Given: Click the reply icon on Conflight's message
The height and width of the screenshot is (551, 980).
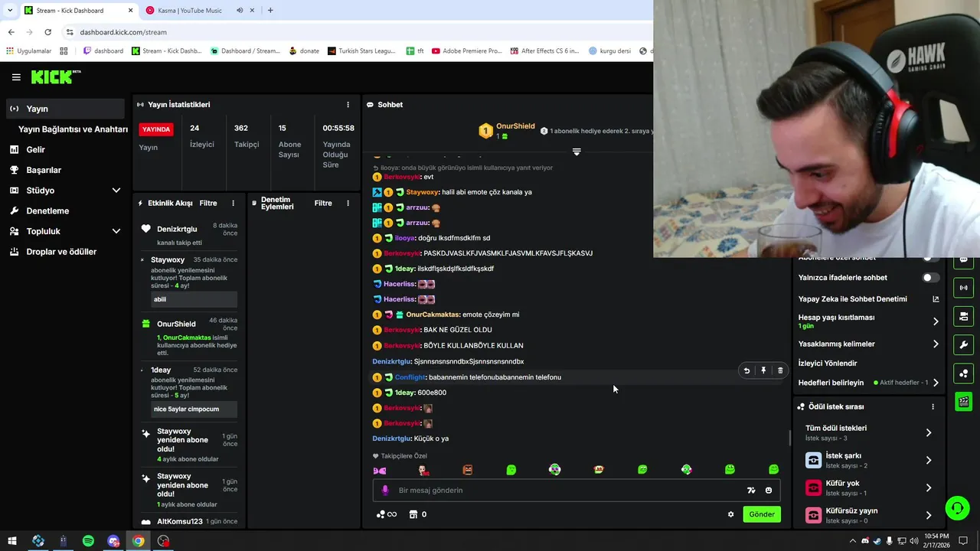Looking at the screenshot, I should 746,371.
